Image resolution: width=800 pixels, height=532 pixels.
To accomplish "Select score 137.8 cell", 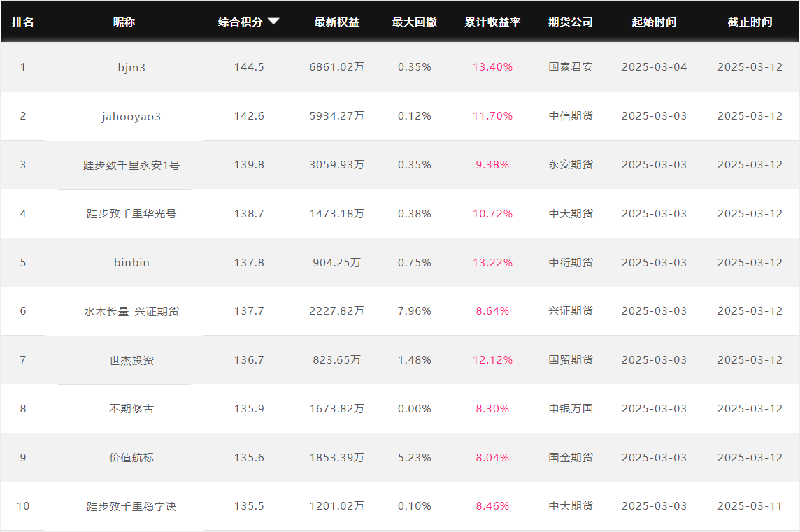I will coord(249,263).
